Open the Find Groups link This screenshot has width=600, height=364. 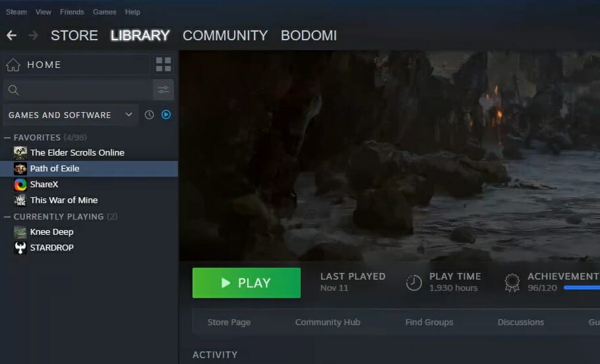point(429,322)
